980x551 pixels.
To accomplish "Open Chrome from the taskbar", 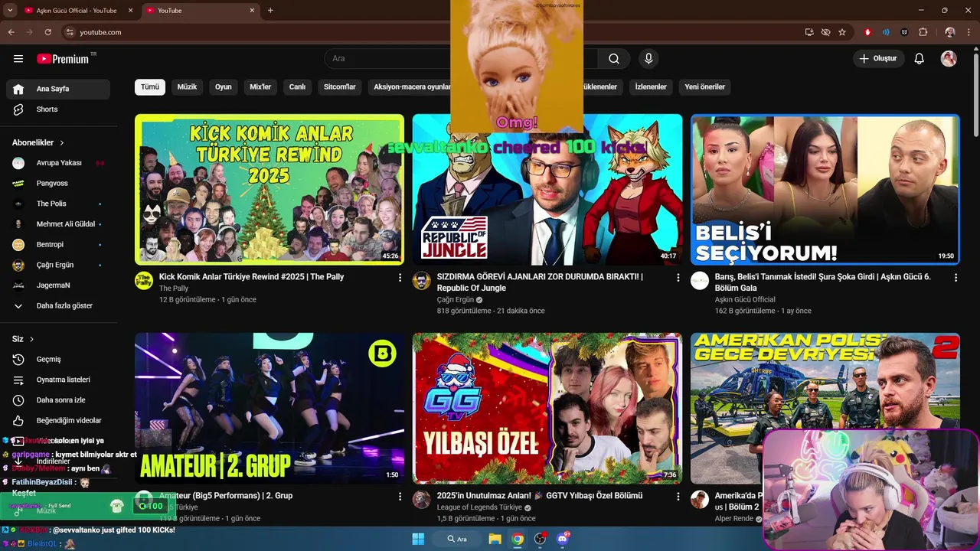I will coord(518,539).
